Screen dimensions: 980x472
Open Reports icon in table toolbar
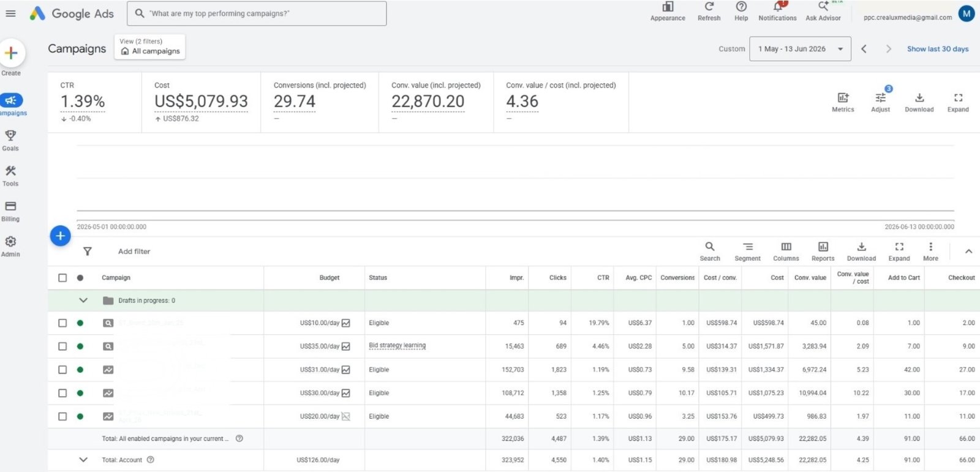[x=823, y=247]
